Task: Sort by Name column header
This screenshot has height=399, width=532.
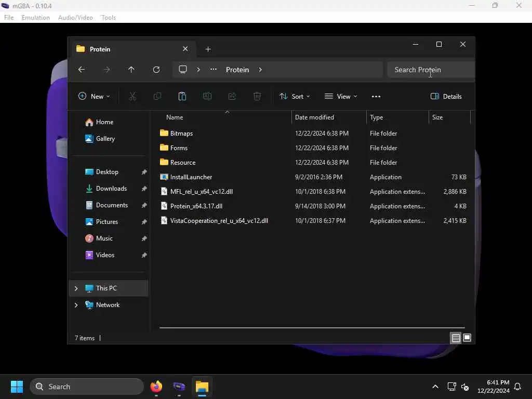Action: (225, 117)
